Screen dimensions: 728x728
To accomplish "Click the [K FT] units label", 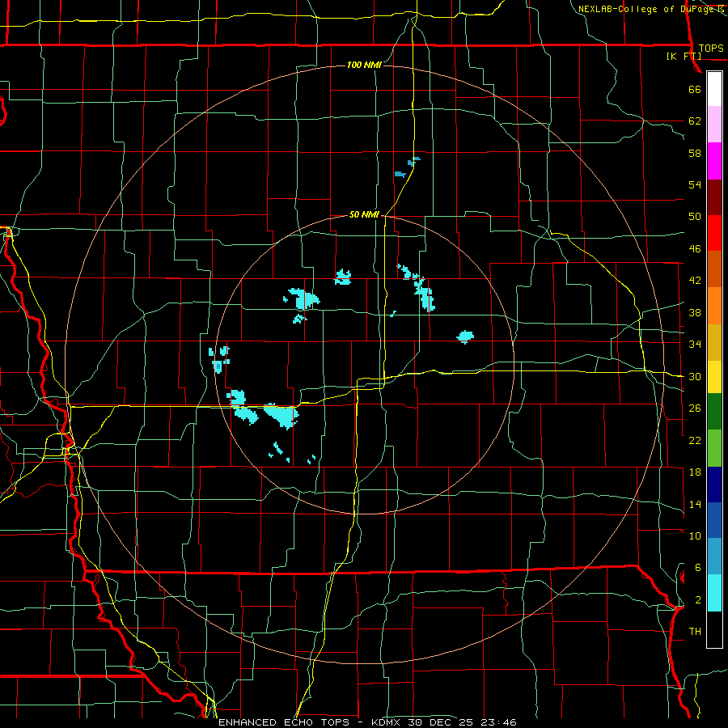I will pyautogui.click(x=684, y=56).
